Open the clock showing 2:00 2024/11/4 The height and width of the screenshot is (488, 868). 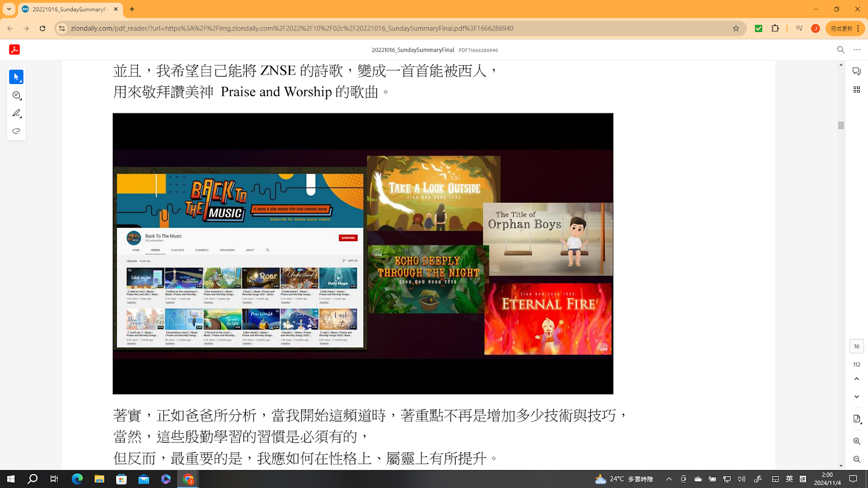(827, 479)
